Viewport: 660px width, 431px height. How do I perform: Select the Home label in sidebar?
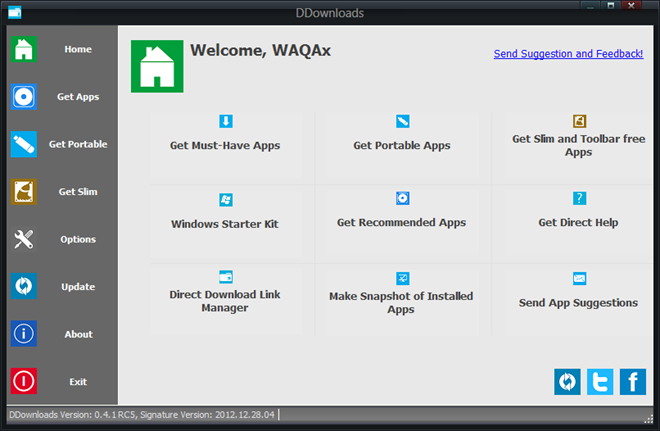(x=78, y=49)
